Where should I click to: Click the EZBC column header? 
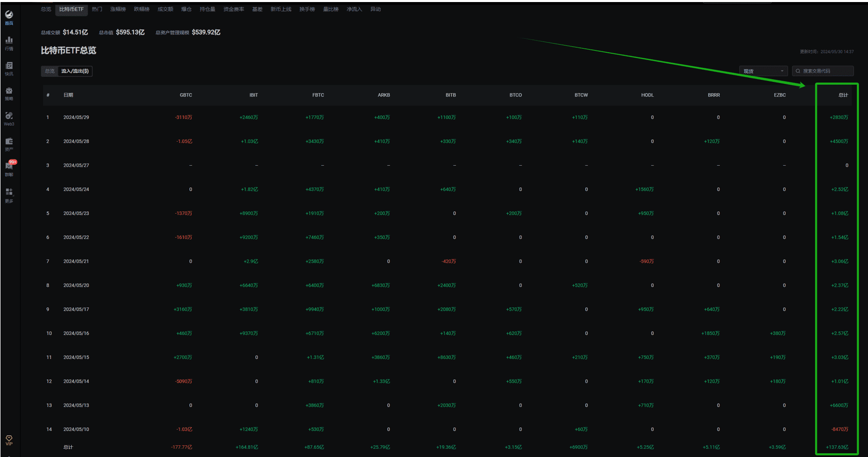(780, 95)
